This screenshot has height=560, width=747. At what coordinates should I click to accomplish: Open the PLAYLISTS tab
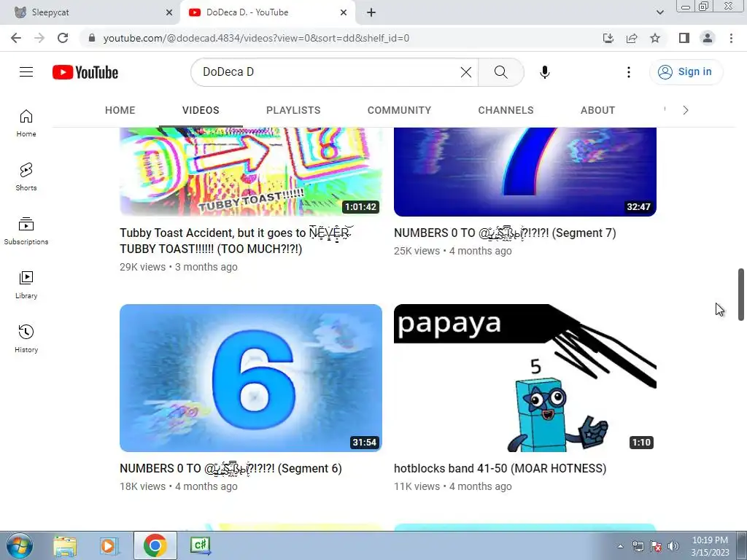point(293,110)
